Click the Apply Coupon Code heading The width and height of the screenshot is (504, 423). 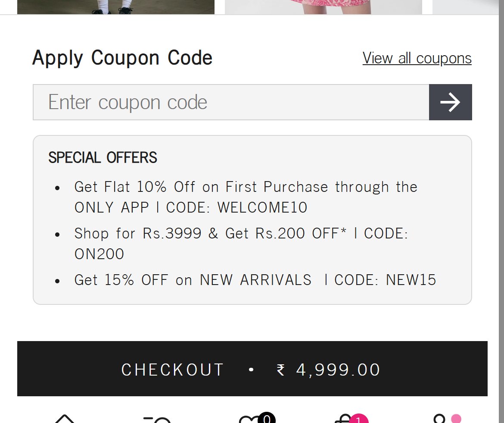(122, 58)
